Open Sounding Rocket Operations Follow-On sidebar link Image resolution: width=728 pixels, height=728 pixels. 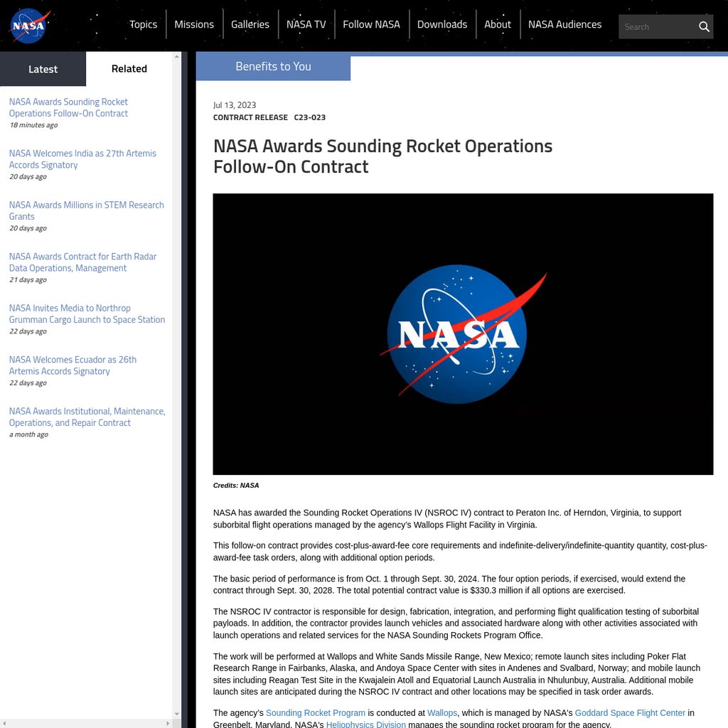pyautogui.click(x=68, y=107)
